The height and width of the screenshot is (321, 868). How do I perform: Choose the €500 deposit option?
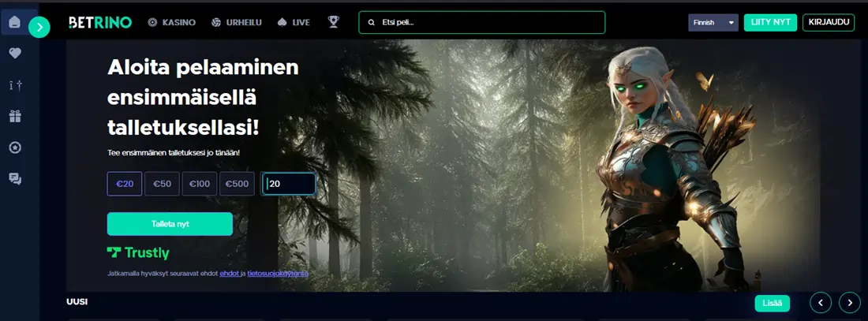(237, 184)
